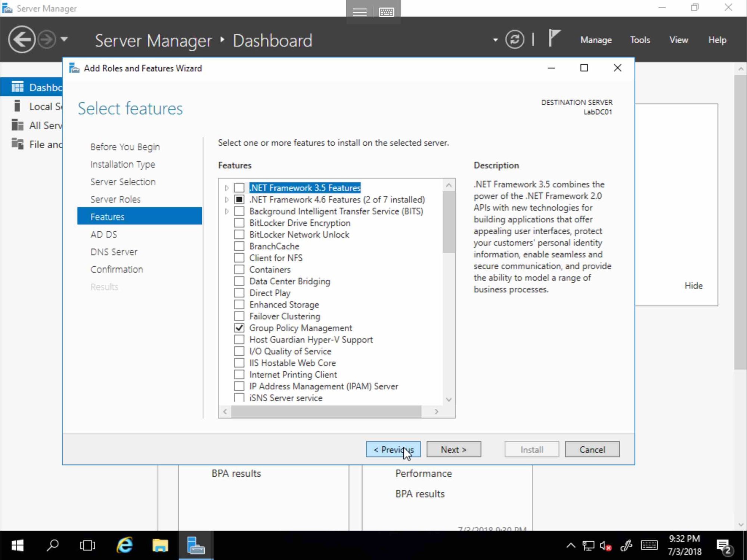Go to DNS Server wizard step
Screen dimensions: 747x560
[x=114, y=252]
